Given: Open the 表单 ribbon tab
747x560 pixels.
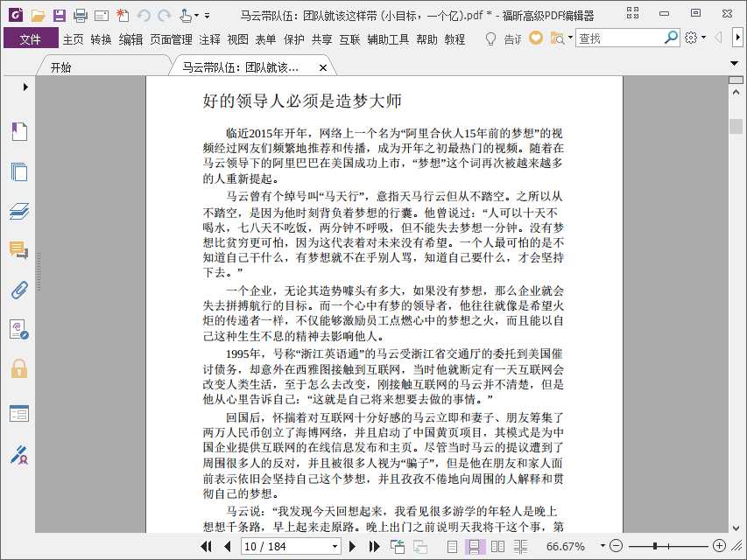Looking at the screenshot, I should [x=265, y=39].
